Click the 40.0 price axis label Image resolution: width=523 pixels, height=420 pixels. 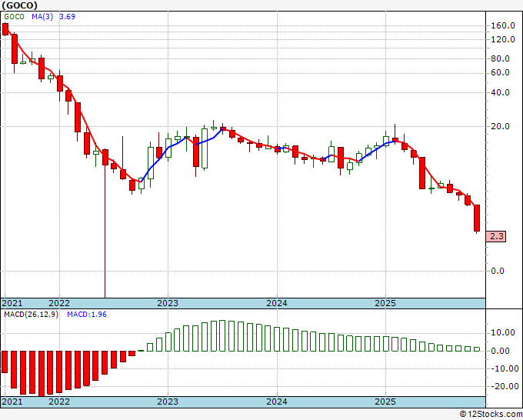tap(501, 93)
